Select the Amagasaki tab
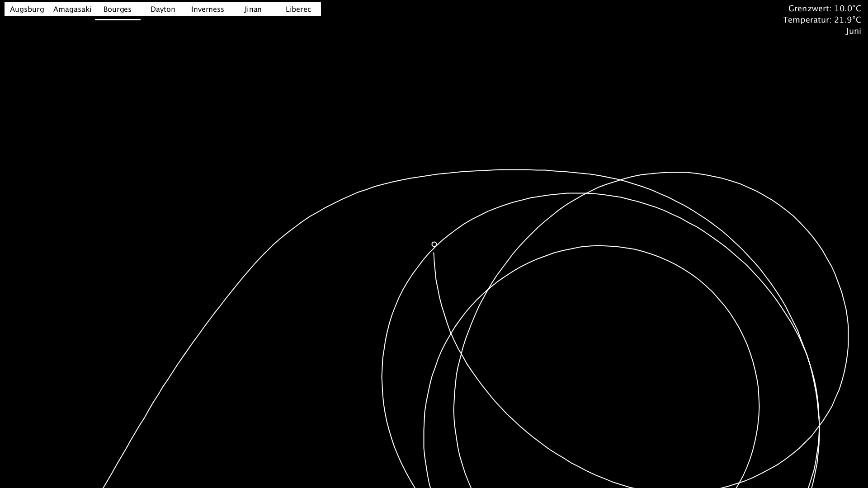 (72, 9)
